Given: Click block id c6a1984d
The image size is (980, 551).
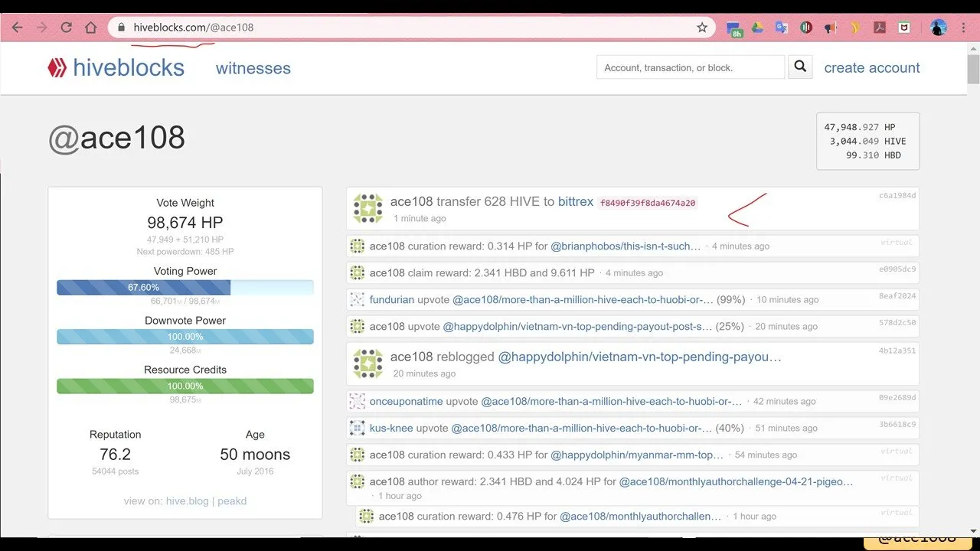Looking at the screenshot, I should 897,196.
